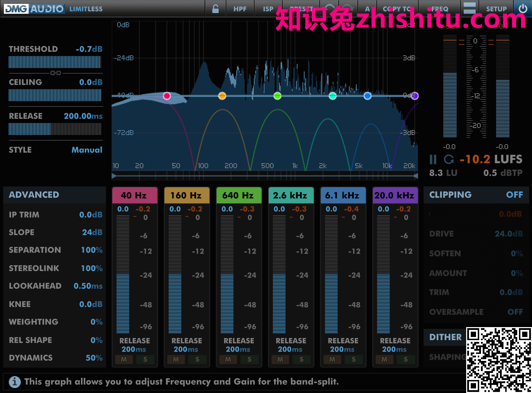Solo the 6.1 kHz band
The width and height of the screenshot is (532, 393).
(353, 360)
